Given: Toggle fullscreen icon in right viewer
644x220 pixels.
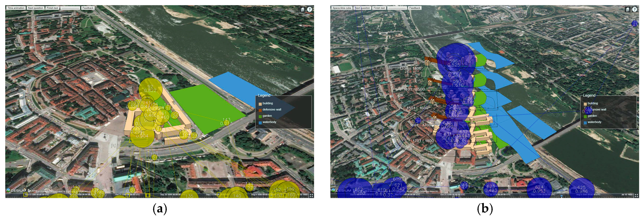Looking at the screenshot, I should point(636,195).
